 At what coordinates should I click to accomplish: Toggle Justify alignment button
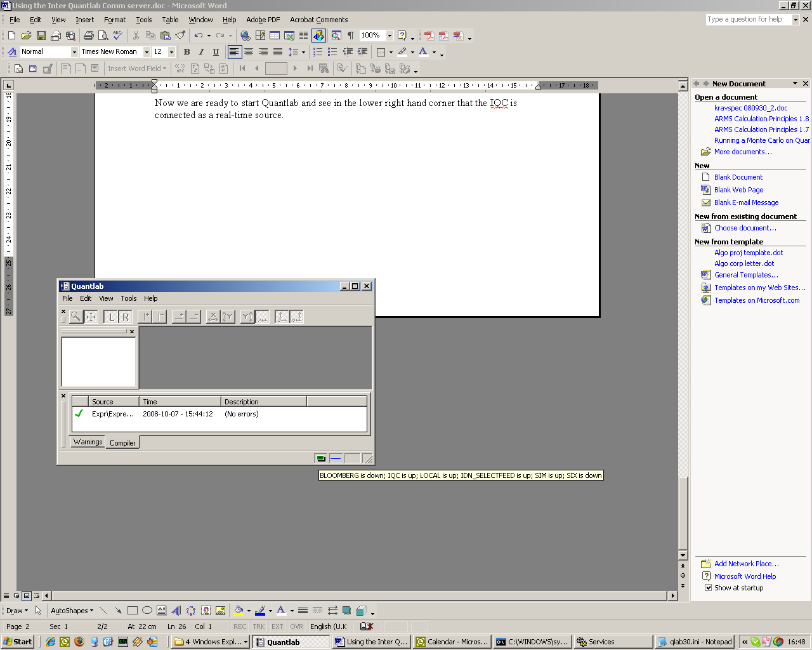click(x=278, y=52)
